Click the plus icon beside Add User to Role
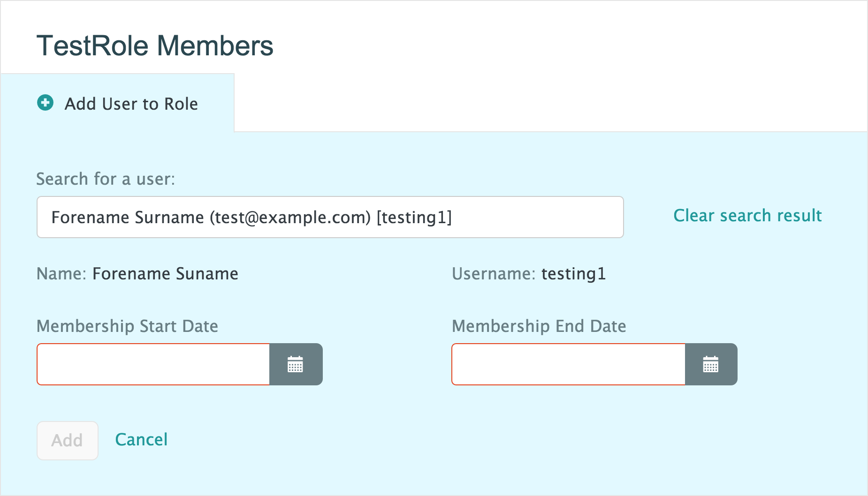The width and height of the screenshot is (868, 496). tap(46, 103)
